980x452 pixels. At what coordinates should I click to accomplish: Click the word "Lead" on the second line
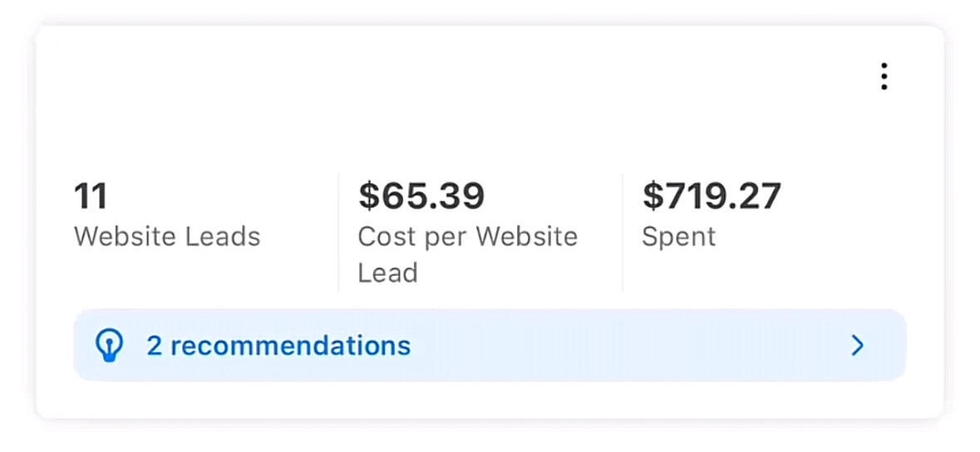click(387, 273)
